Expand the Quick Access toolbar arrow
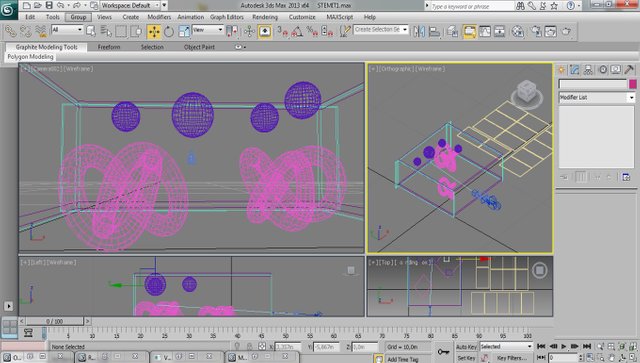 tap(164, 5)
